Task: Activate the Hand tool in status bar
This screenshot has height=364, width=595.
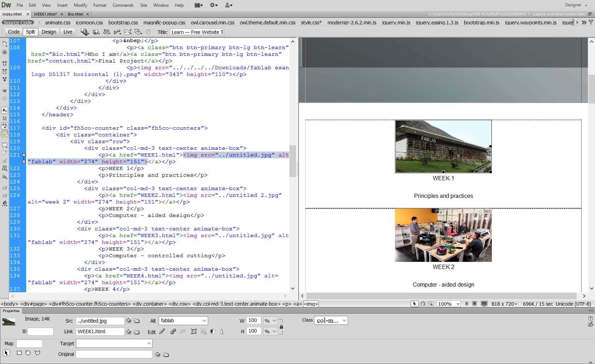Action: pyautogui.click(x=423, y=304)
